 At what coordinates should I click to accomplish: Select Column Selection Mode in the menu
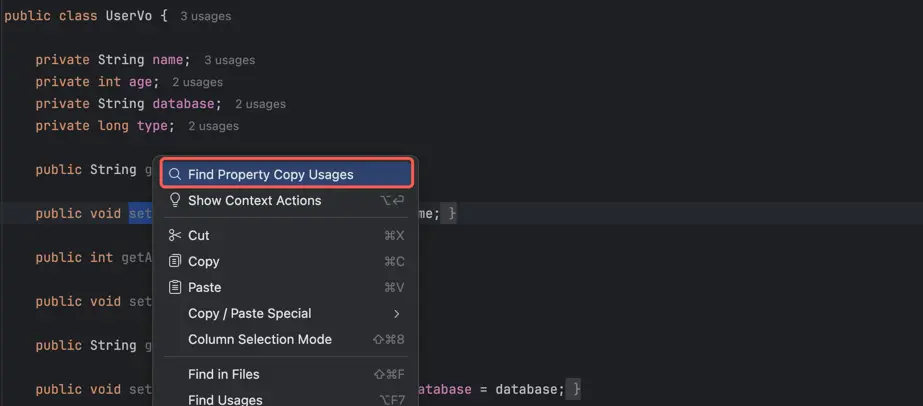pos(259,339)
